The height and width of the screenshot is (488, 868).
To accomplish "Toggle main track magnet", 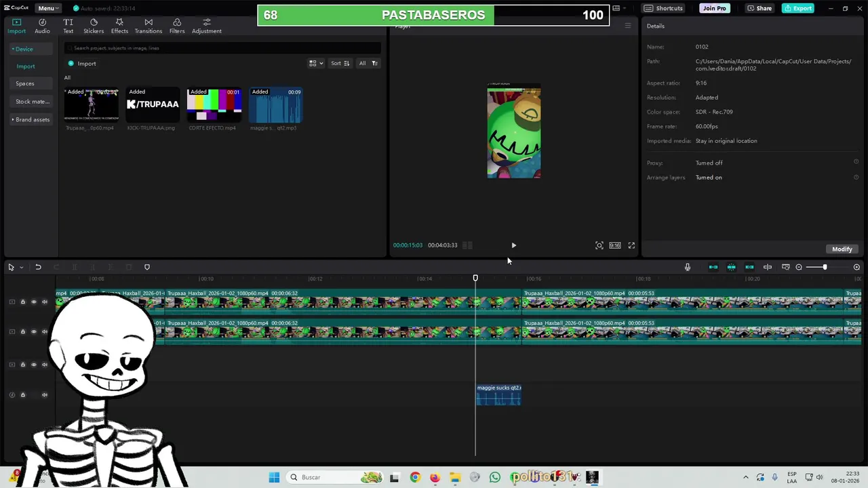I will (x=713, y=267).
